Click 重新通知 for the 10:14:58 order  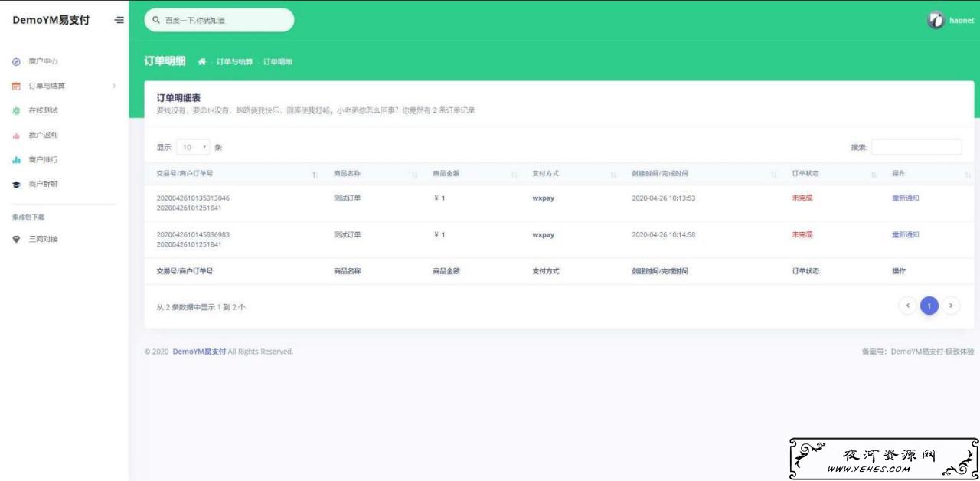905,235
